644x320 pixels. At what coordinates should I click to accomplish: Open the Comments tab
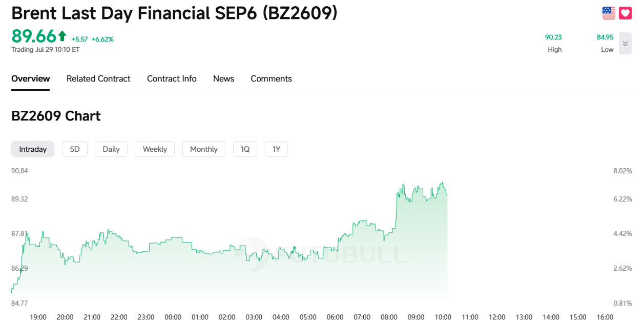coord(271,78)
